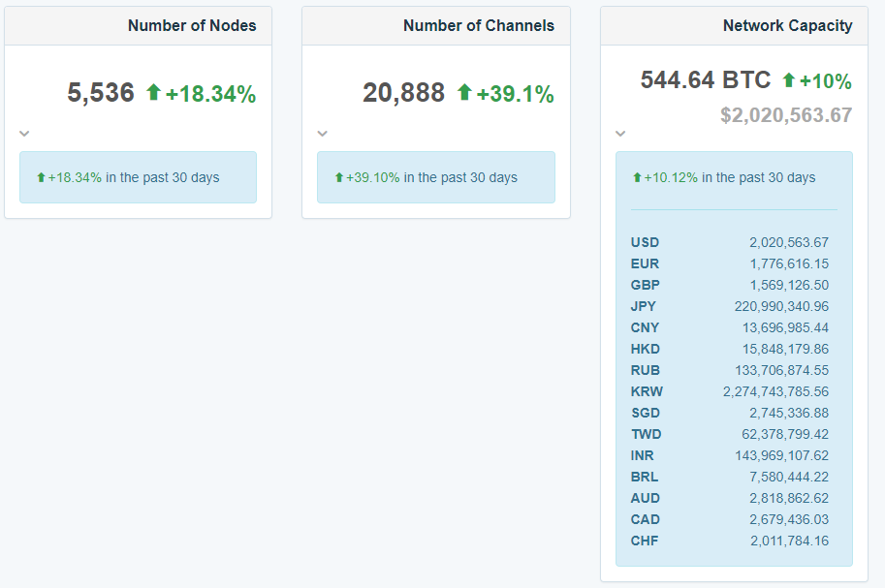Click the green up arrow beside +39.1% channels

(464, 93)
